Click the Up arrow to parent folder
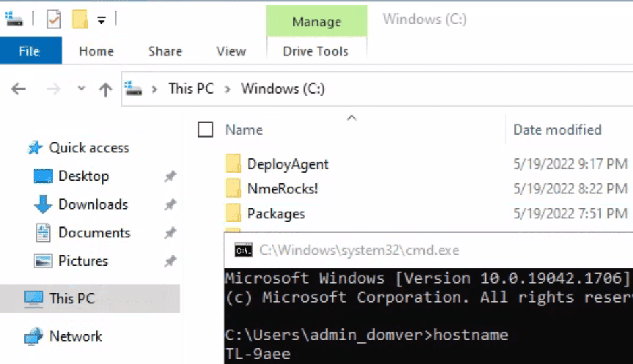This screenshot has width=633, height=364. click(x=105, y=89)
